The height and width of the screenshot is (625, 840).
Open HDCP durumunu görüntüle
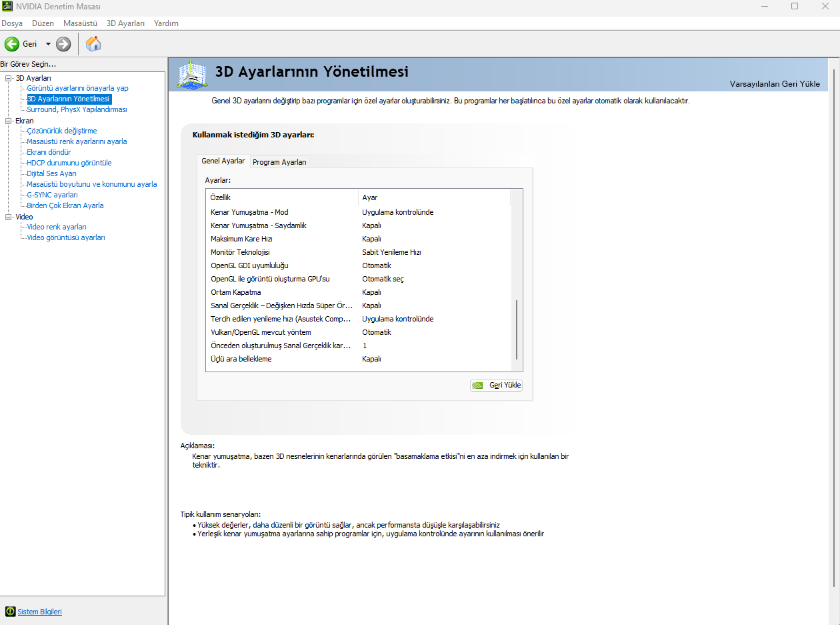click(x=69, y=163)
